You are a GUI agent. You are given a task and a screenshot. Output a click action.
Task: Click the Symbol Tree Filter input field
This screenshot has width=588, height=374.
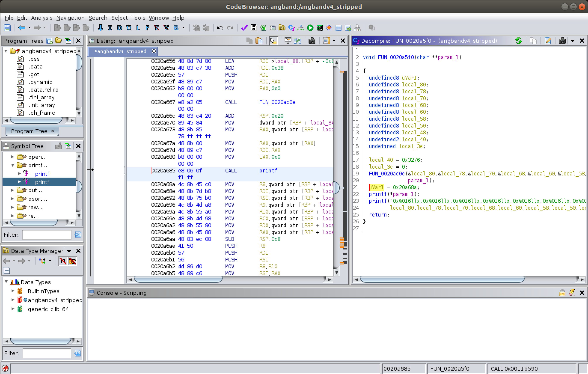(47, 234)
